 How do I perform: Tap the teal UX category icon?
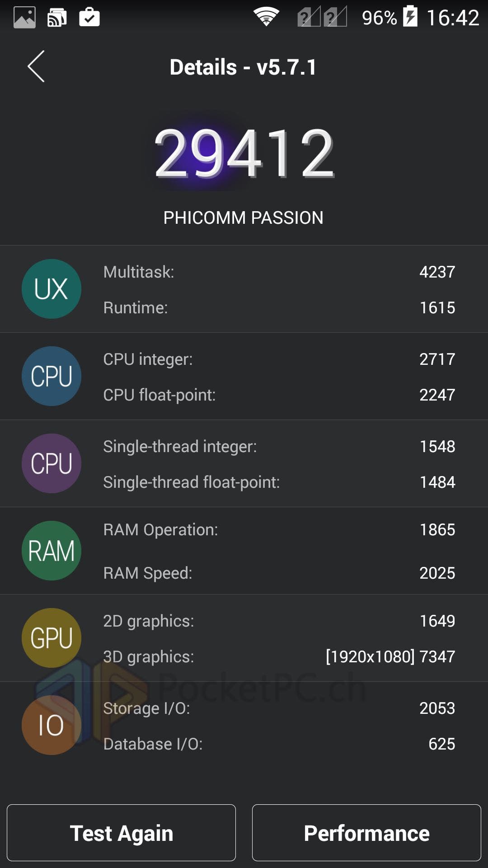52,289
